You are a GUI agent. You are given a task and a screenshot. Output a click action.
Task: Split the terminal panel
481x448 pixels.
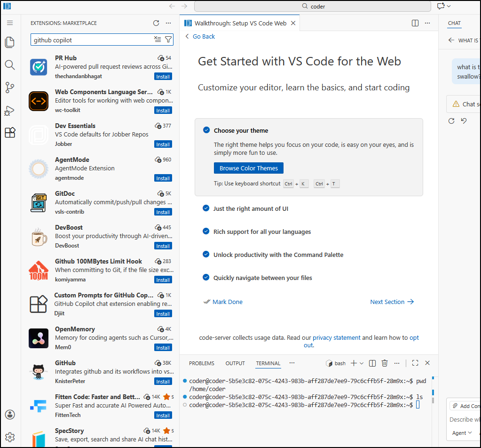click(x=372, y=363)
